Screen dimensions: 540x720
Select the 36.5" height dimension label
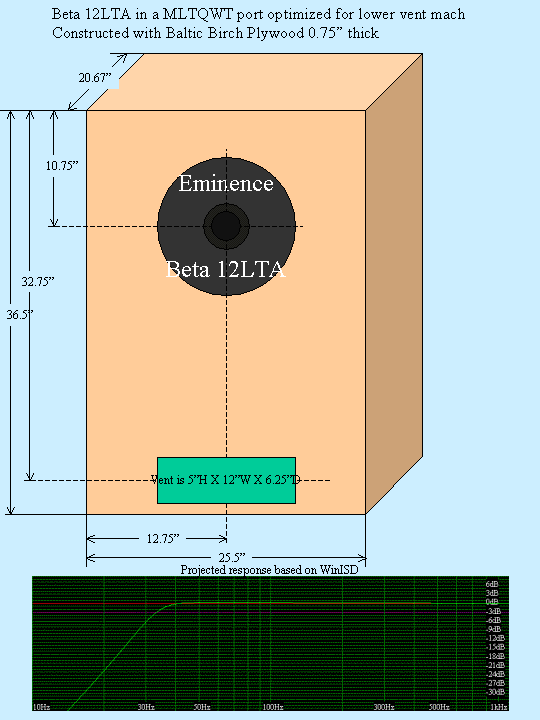20,315
